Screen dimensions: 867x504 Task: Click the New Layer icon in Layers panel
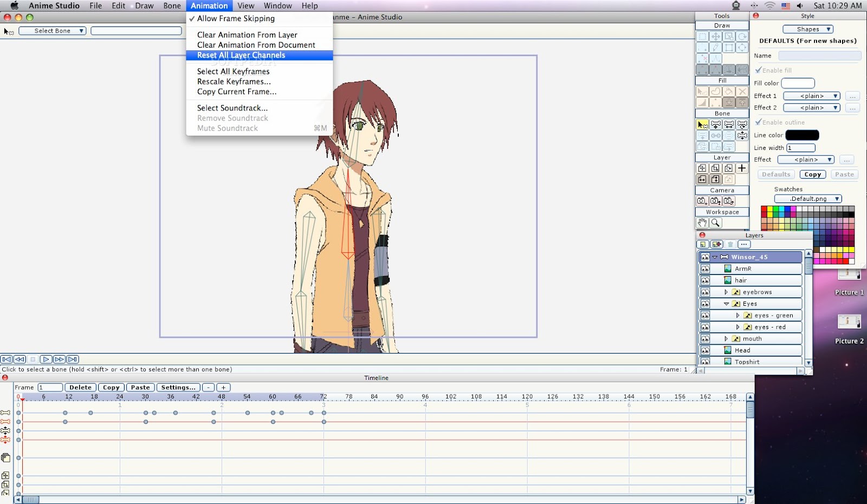(x=703, y=244)
